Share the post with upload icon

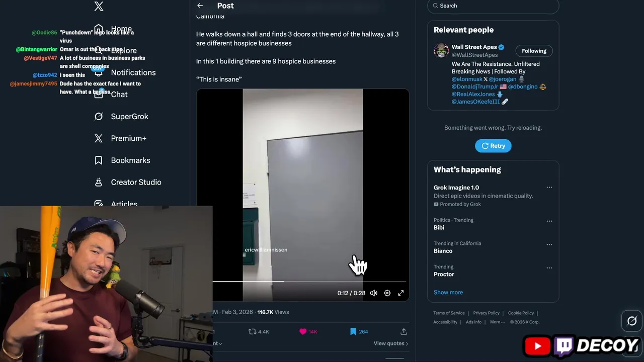404,332
